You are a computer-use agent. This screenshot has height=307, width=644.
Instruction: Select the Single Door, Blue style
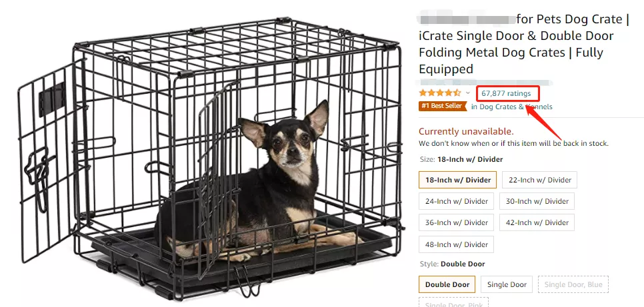(x=573, y=284)
